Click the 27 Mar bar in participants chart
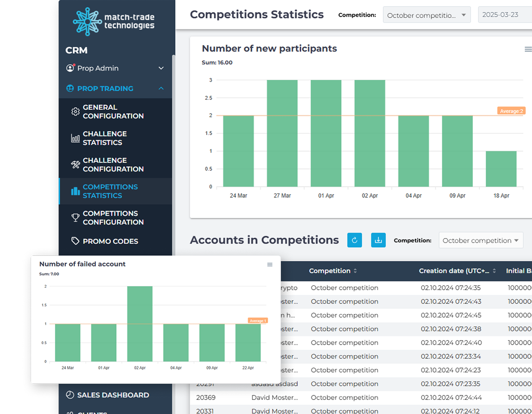 point(282,133)
